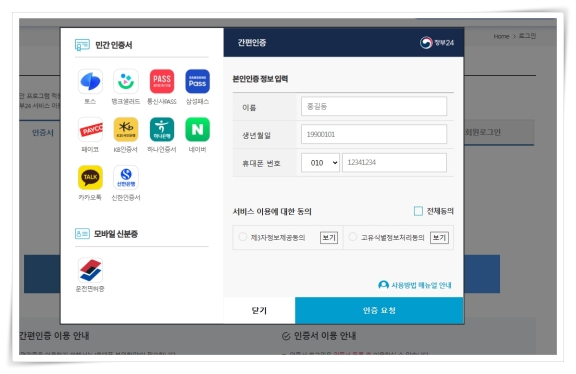Select the Hana certificate (하나인증서) icon
The width and height of the screenshot is (576, 374).
point(162,129)
